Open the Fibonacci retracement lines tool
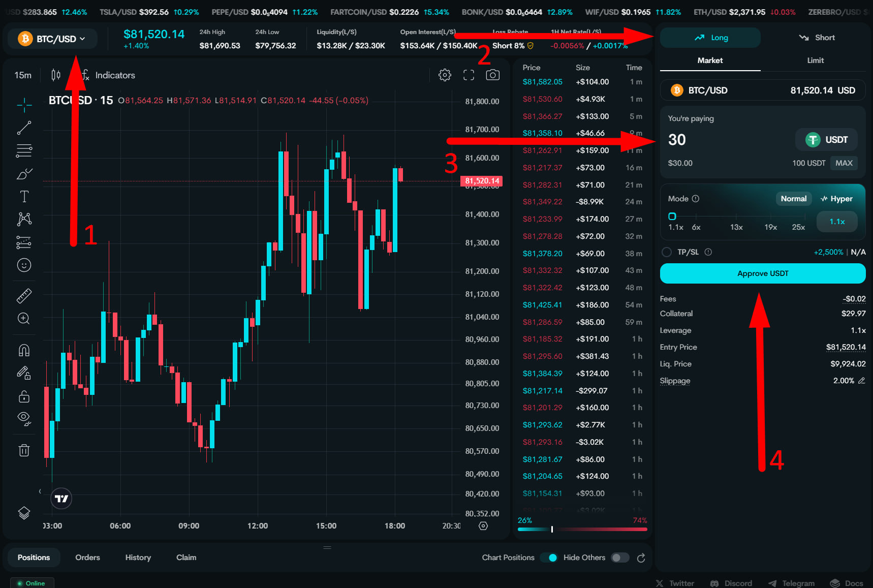The width and height of the screenshot is (873, 588). pos(24,150)
